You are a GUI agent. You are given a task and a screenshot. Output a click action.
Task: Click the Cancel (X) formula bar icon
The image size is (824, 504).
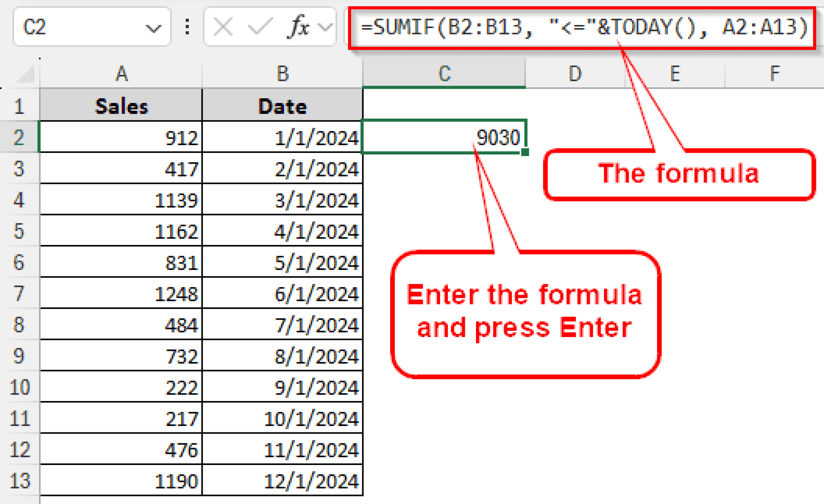pos(222,27)
